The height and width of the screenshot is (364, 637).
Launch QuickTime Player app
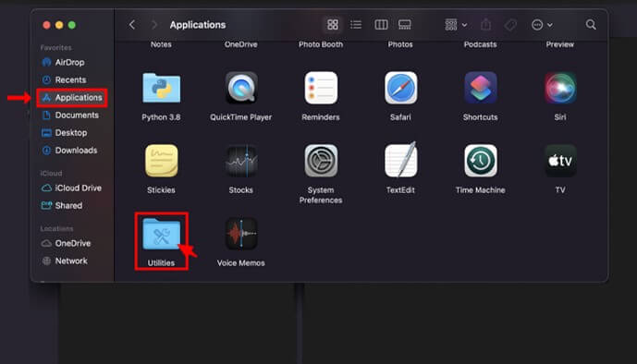click(241, 88)
